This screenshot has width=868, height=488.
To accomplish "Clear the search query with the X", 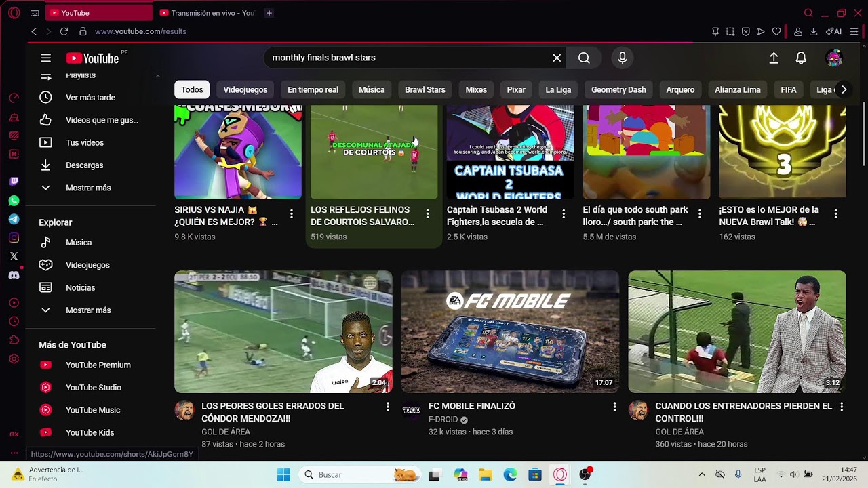I will [557, 58].
